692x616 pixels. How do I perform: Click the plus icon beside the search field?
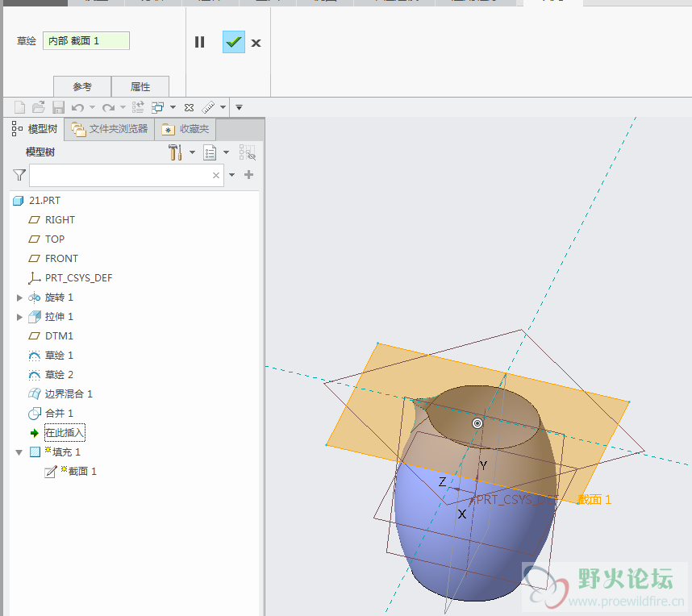249,175
